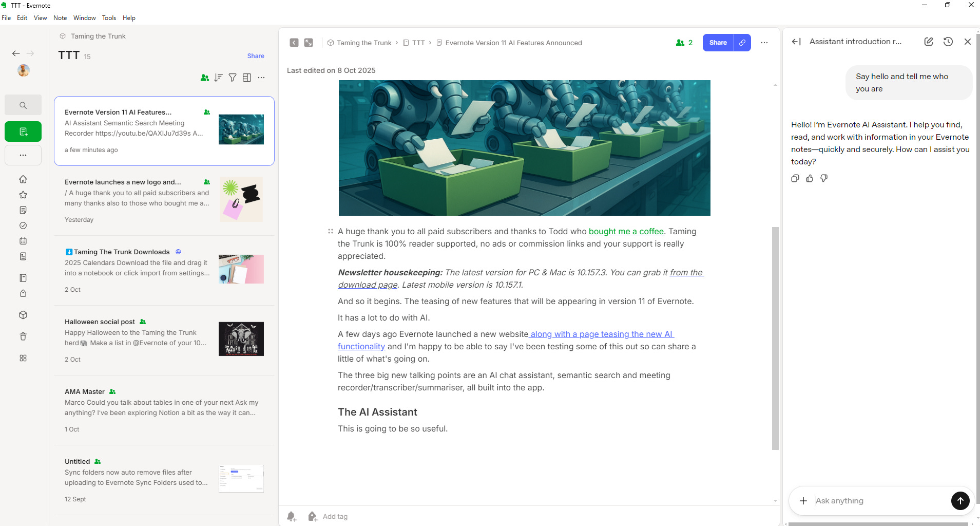
Task: Open the apps grid icon in sidebar
Action: (23, 358)
